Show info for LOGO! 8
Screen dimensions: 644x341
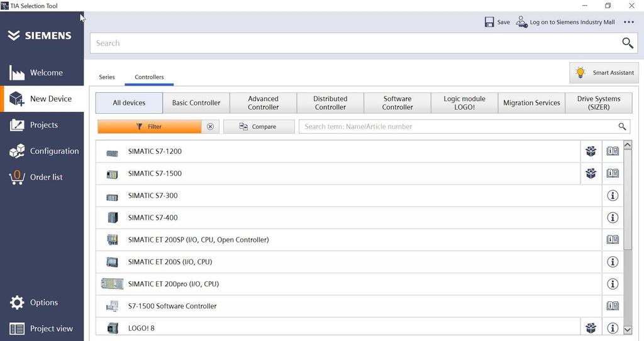(613, 328)
